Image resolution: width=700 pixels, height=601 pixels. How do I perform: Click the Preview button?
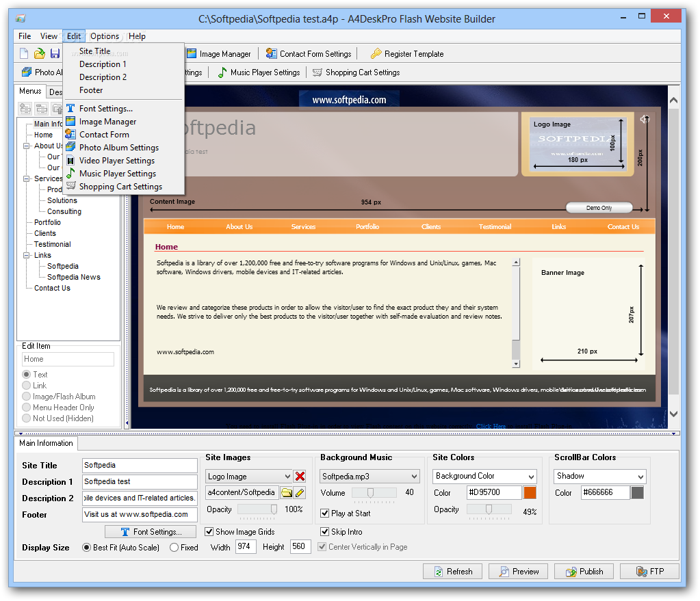point(518,572)
